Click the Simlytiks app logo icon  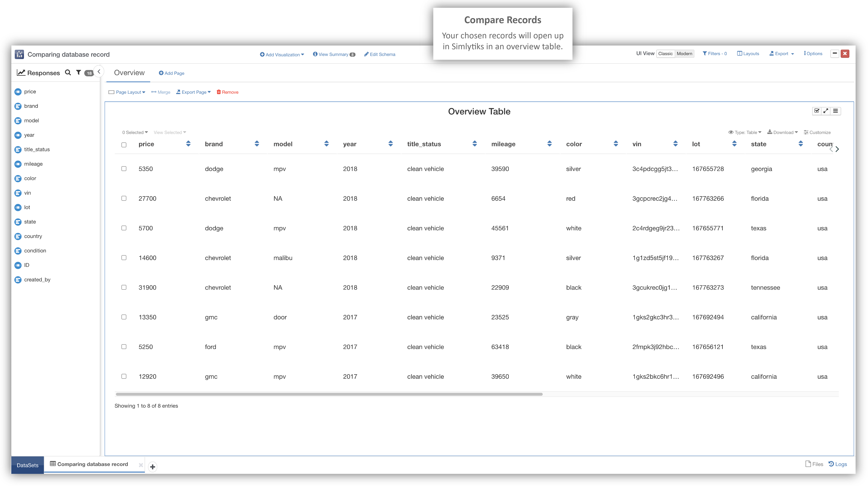[19, 54]
